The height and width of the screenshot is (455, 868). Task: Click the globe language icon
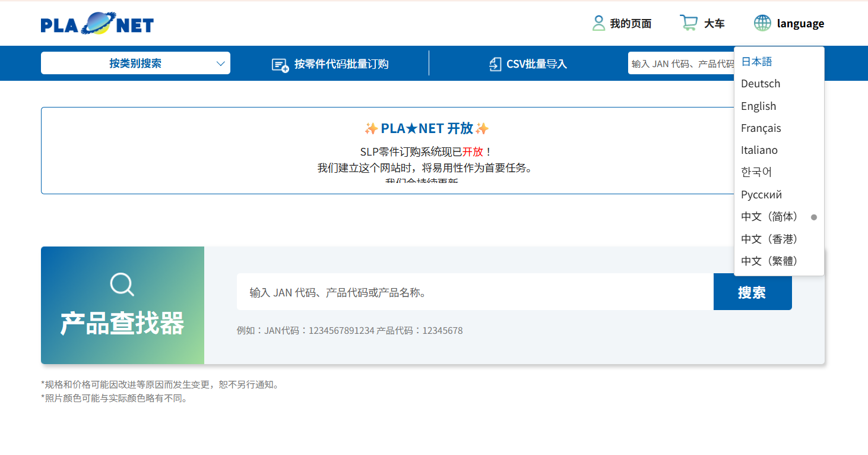click(x=762, y=23)
